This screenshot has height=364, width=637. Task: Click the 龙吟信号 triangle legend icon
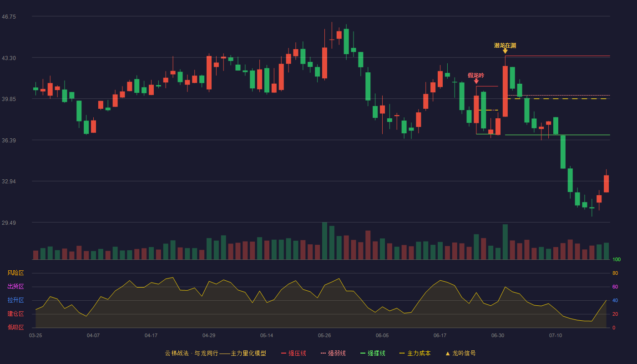448,353
